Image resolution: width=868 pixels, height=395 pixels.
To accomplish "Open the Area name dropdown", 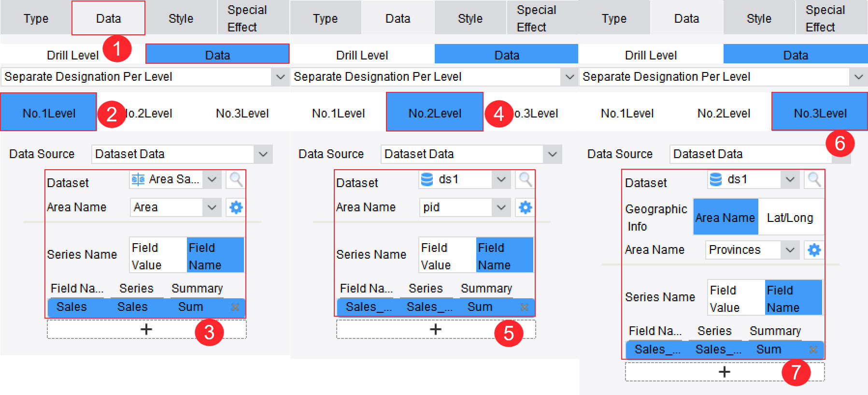I will tap(212, 207).
